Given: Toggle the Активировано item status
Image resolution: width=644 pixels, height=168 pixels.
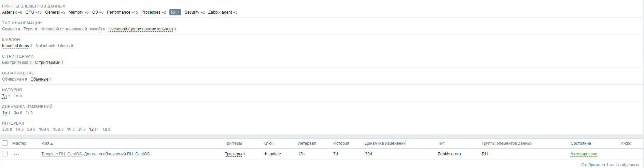Looking at the screenshot, I should click(584, 154).
